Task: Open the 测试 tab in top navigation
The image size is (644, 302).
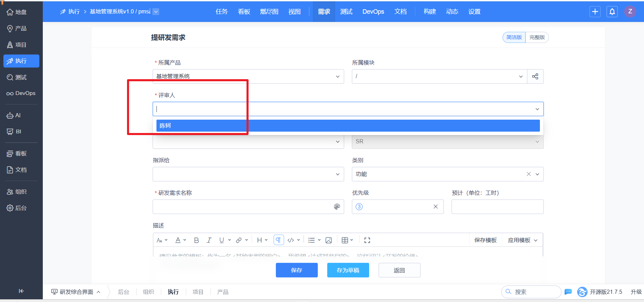Action: tap(346, 12)
